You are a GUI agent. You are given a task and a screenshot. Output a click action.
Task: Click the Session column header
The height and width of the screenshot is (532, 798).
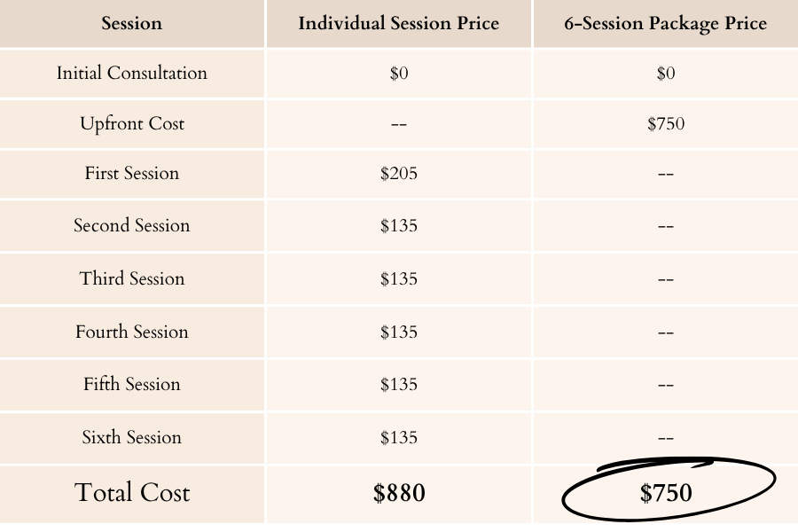click(132, 23)
